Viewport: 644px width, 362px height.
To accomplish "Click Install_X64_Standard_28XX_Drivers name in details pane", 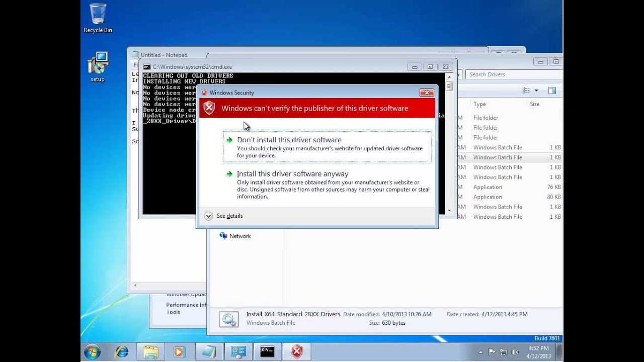I will (x=293, y=314).
